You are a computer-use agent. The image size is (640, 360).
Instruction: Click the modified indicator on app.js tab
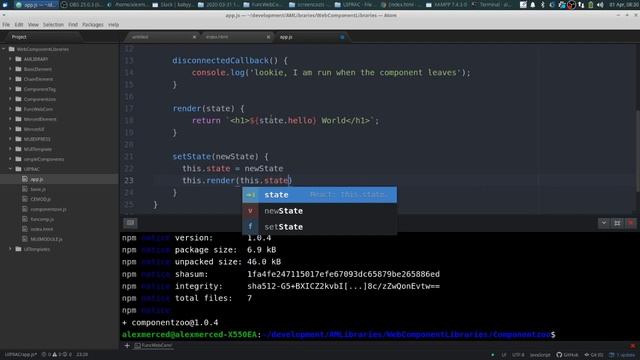pyautogui.click(x=342, y=37)
